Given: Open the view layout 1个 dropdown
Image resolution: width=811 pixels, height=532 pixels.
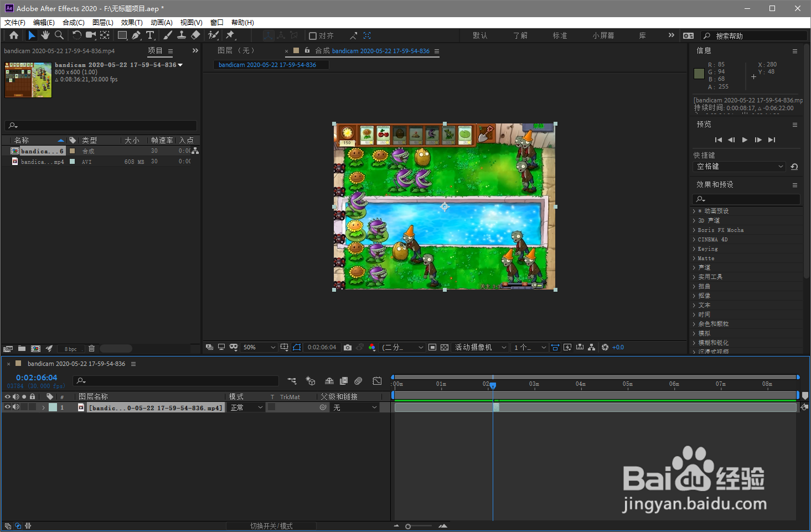Looking at the screenshot, I should (529, 348).
